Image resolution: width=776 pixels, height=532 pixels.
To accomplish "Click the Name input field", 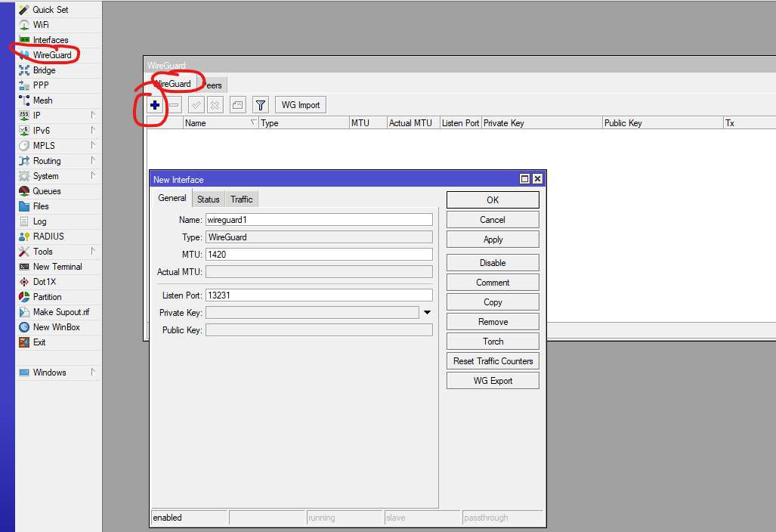I will [319, 220].
